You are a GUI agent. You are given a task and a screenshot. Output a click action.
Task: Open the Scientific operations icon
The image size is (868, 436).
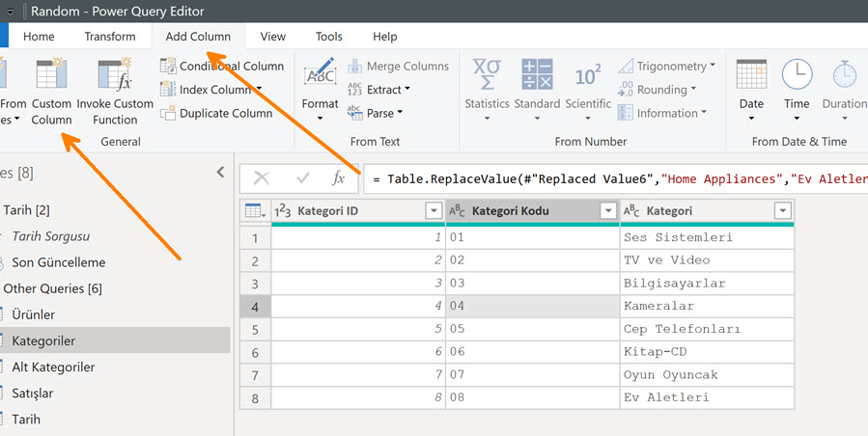coord(588,74)
